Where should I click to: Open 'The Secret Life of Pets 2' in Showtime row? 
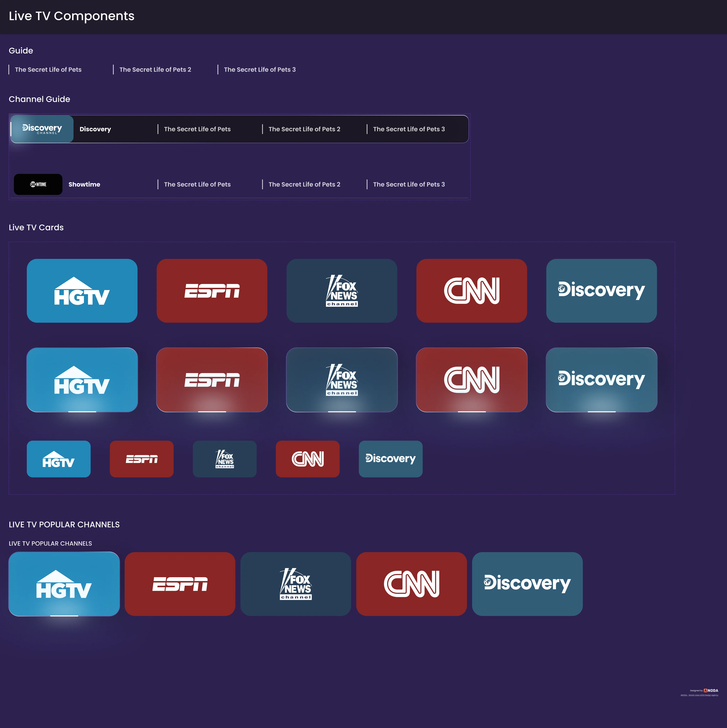click(304, 185)
